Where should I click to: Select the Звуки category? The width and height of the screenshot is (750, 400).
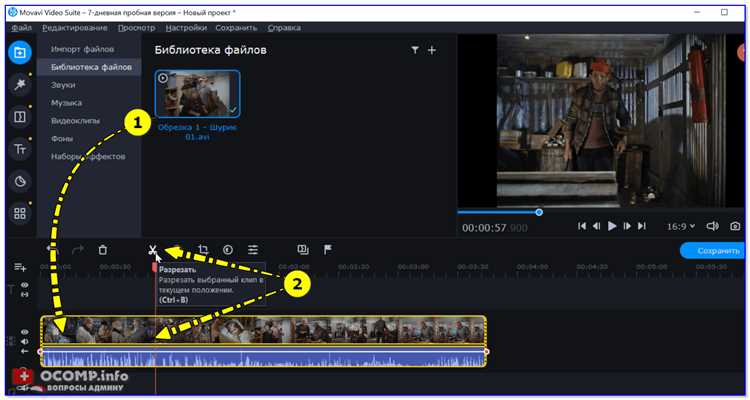point(63,85)
